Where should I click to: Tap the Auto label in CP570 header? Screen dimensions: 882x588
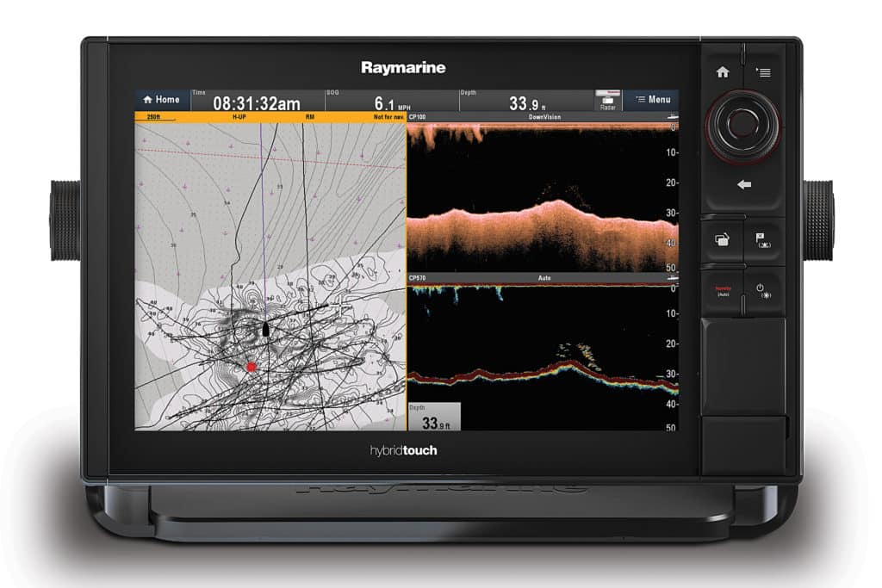(x=544, y=278)
